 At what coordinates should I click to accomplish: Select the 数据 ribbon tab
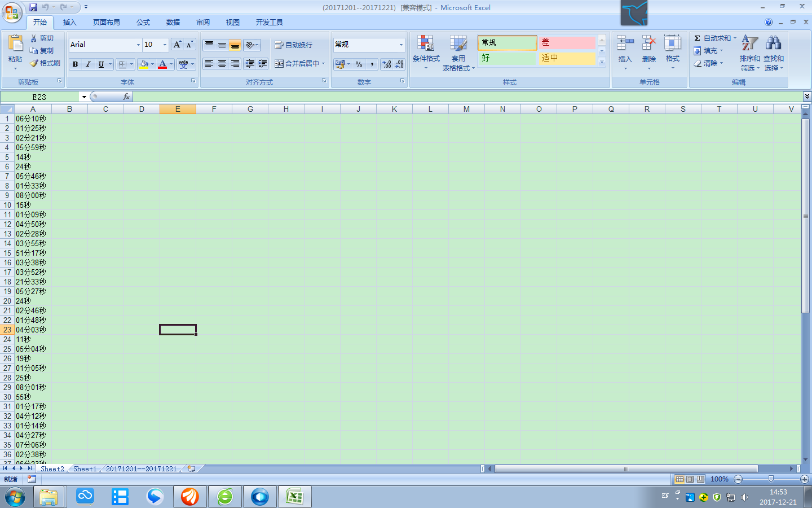click(173, 23)
